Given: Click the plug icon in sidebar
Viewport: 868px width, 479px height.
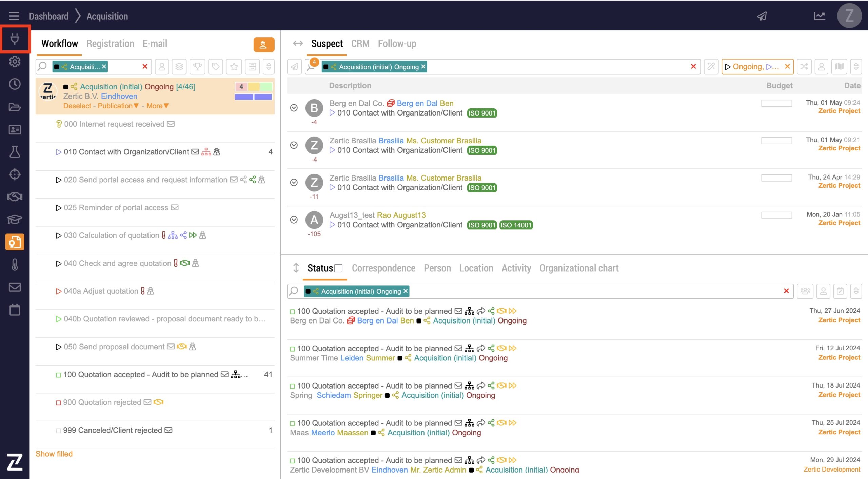Looking at the screenshot, I should pyautogui.click(x=15, y=39).
